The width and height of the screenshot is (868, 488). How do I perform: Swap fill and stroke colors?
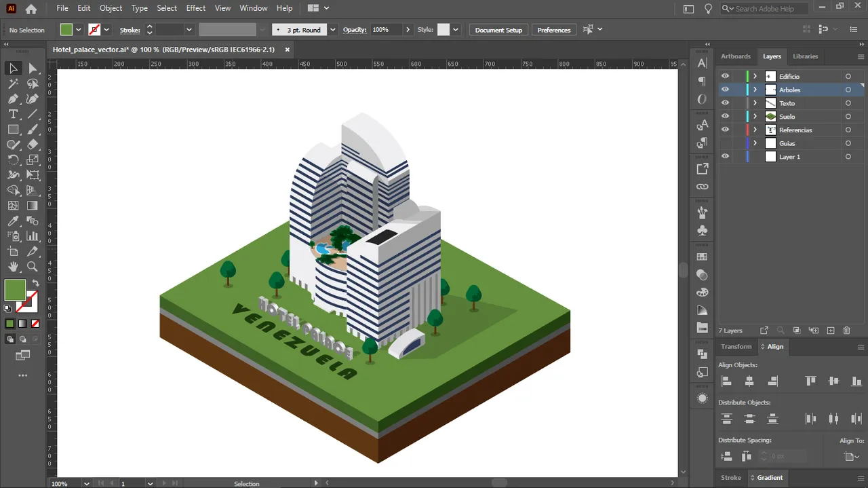(35, 282)
